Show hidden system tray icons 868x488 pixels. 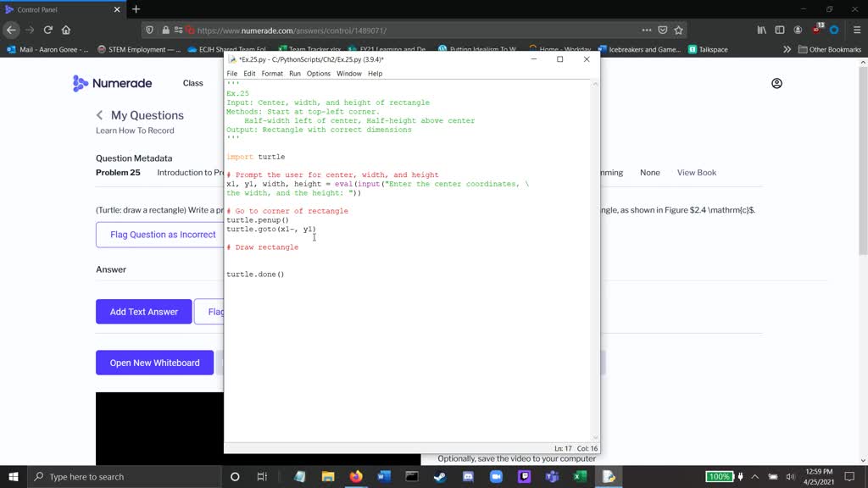click(755, 477)
